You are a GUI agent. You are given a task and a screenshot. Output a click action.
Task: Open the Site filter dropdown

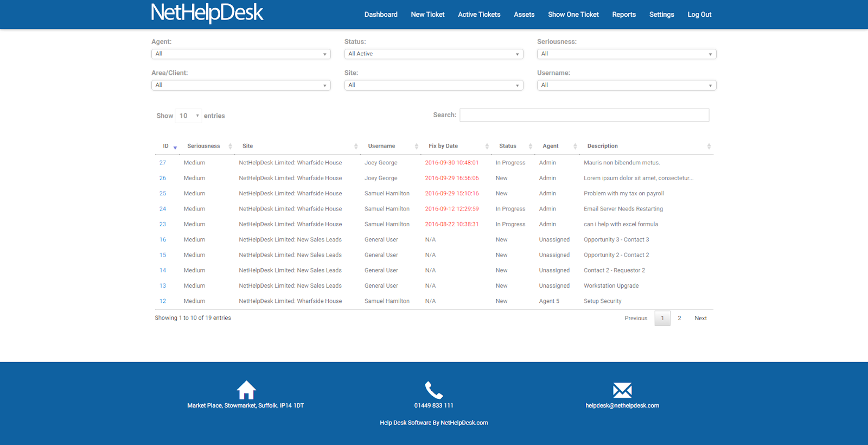tap(433, 85)
